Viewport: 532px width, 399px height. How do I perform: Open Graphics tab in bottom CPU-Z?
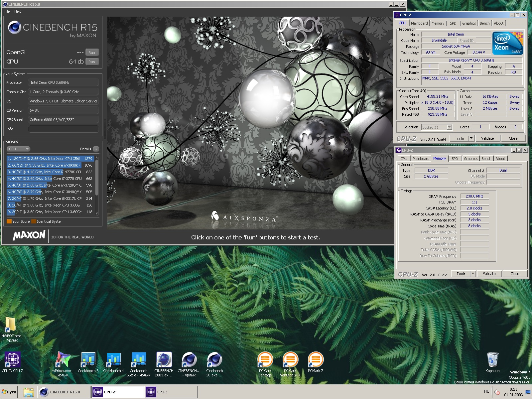pyautogui.click(x=470, y=159)
